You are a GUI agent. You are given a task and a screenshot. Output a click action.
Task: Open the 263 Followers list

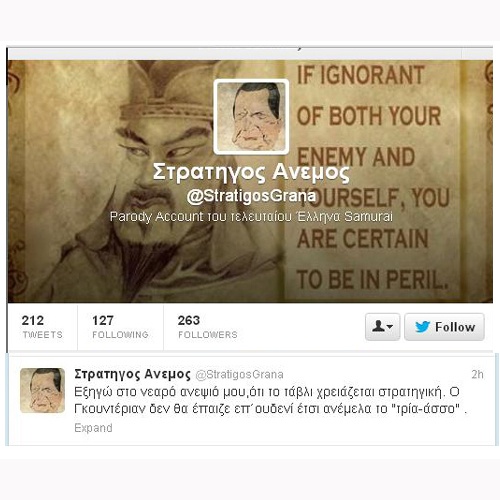point(207,327)
